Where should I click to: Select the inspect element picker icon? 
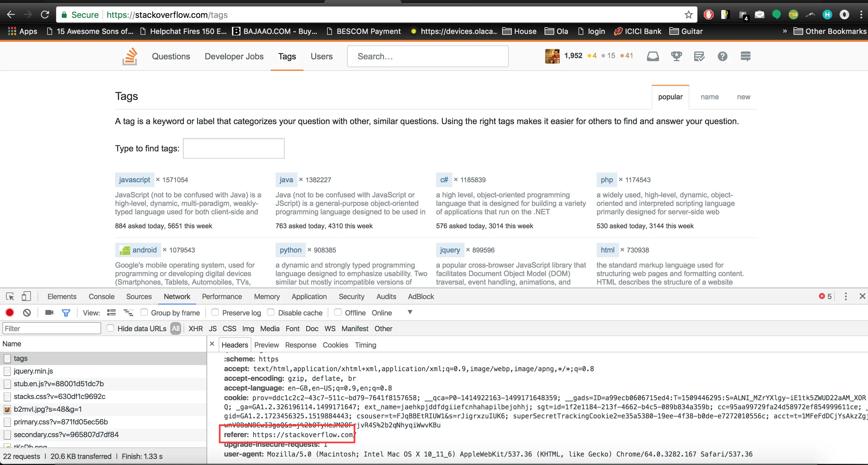click(10, 296)
